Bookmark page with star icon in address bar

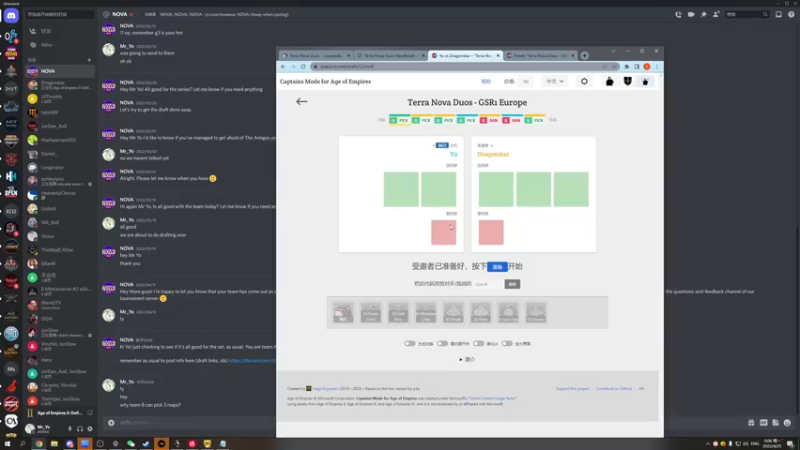614,66
